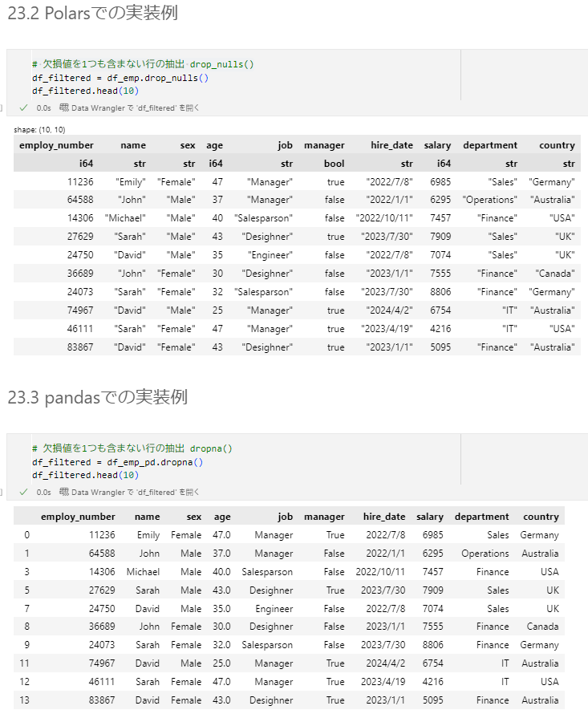
Task: Click the comment line containing dropna()
Action: pos(132,448)
